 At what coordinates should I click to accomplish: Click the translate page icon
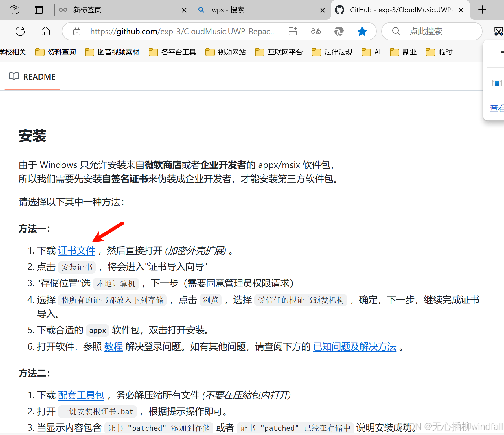pos(316,31)
